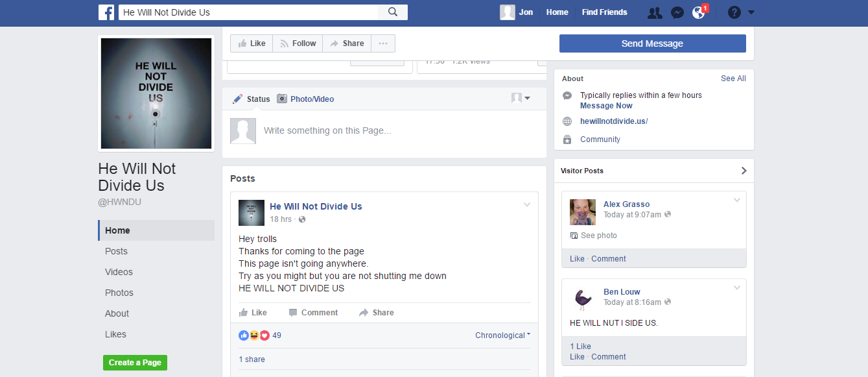
Task: Open the Messenger icon in top bar
Action: 677,12
